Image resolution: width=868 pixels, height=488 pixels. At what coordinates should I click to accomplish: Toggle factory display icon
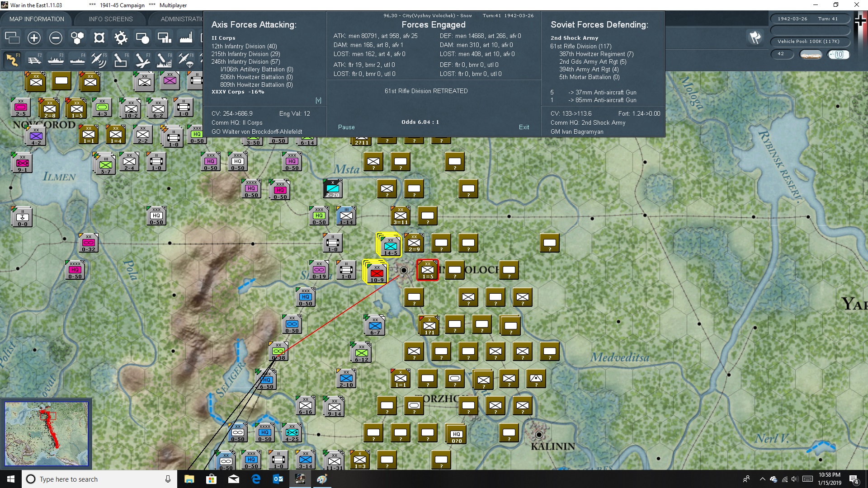[186, 38]
